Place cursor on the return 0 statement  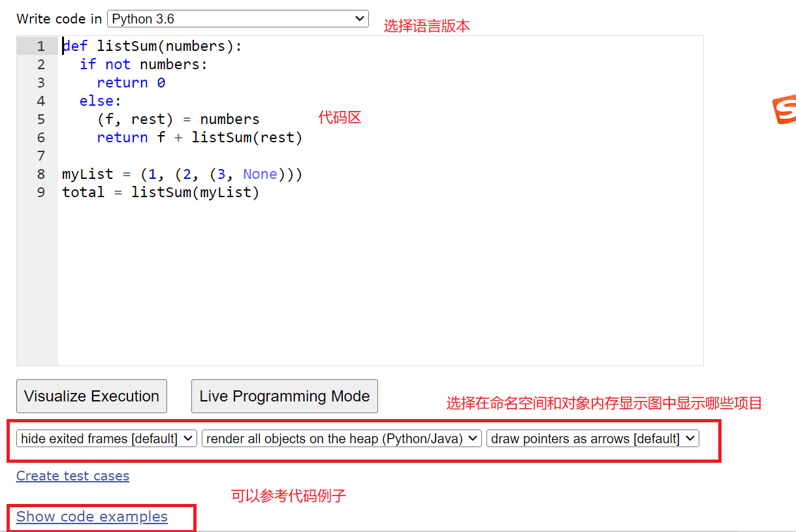click(x=131, y=82)
